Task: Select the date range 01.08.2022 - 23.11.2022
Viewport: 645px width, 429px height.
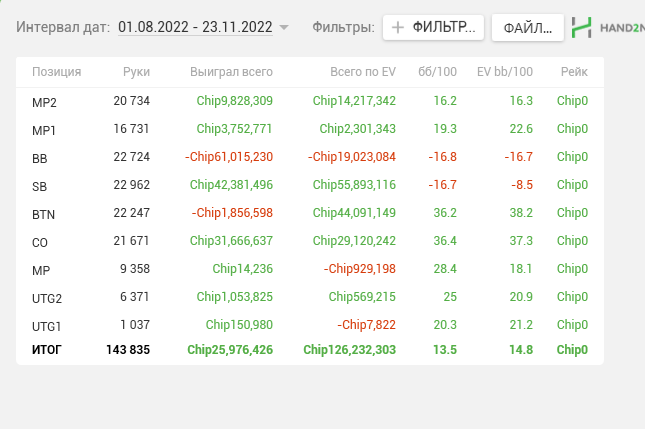Action: point(195,27)
